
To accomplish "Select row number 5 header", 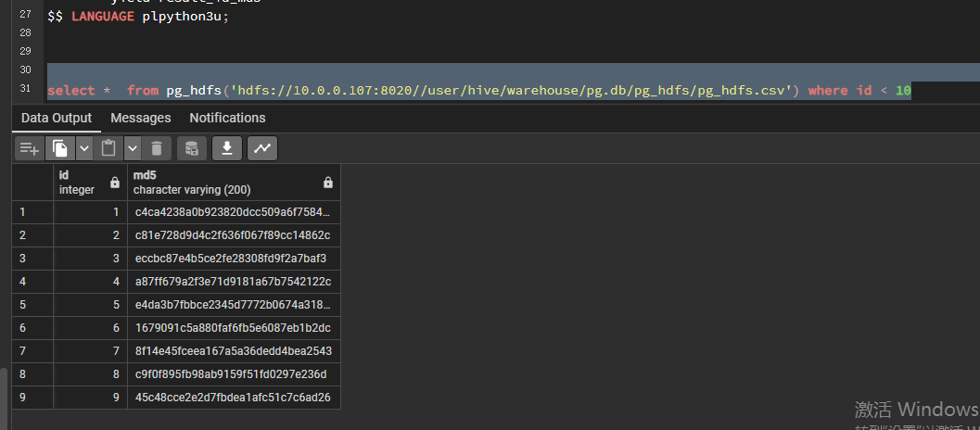I will tap(32, 305).
